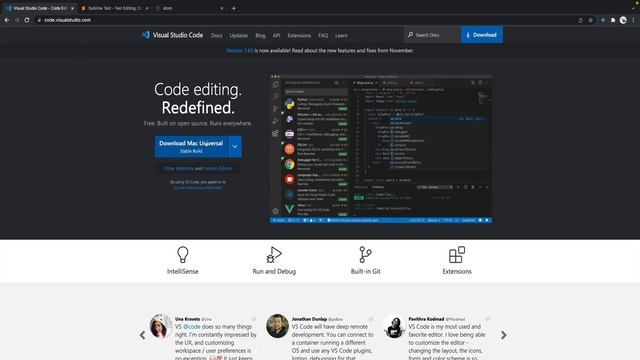Viewport: 640px width, 360px height.
Task: Click the name Una Kravets
Action: [187, 319]
